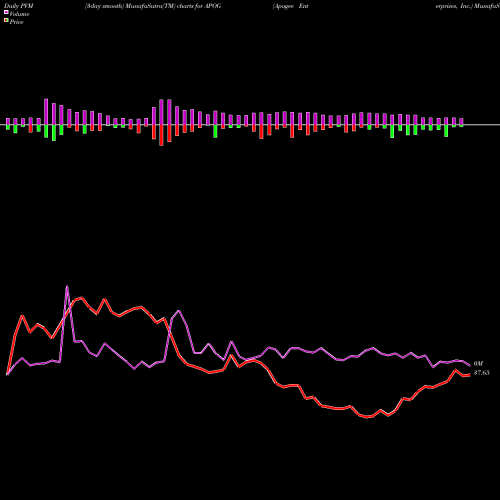Click the purple Volume legend swatch

(x=6, y=12)
